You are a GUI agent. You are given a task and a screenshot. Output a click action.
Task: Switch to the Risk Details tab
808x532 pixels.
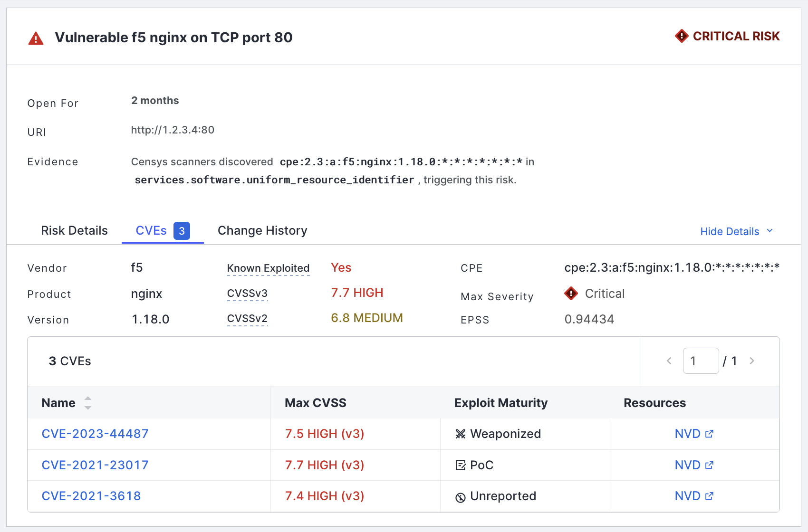75,230
